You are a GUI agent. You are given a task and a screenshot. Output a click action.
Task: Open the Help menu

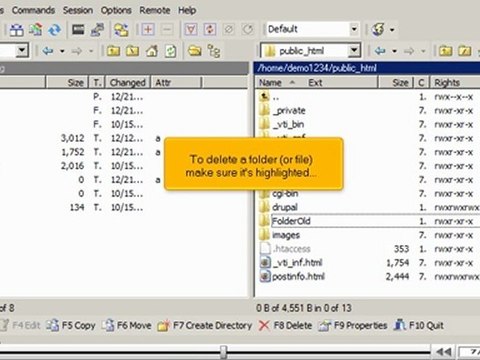[x=187, y=10]
